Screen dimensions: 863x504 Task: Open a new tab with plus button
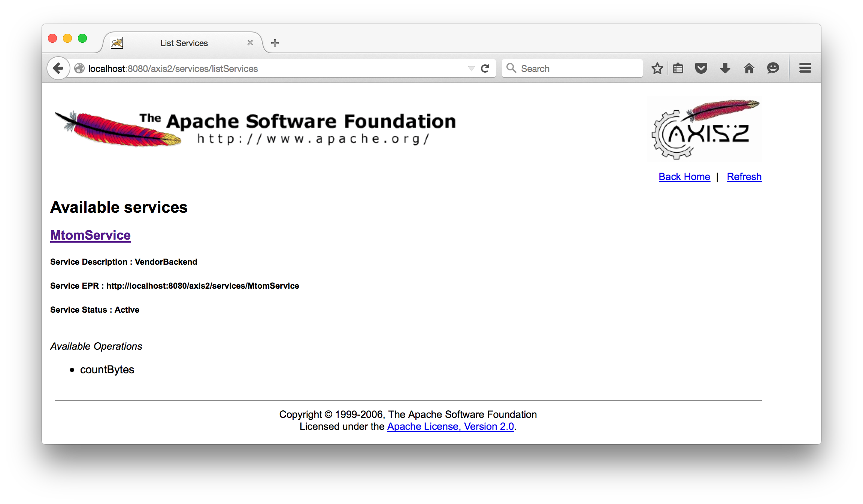(275, 43)
